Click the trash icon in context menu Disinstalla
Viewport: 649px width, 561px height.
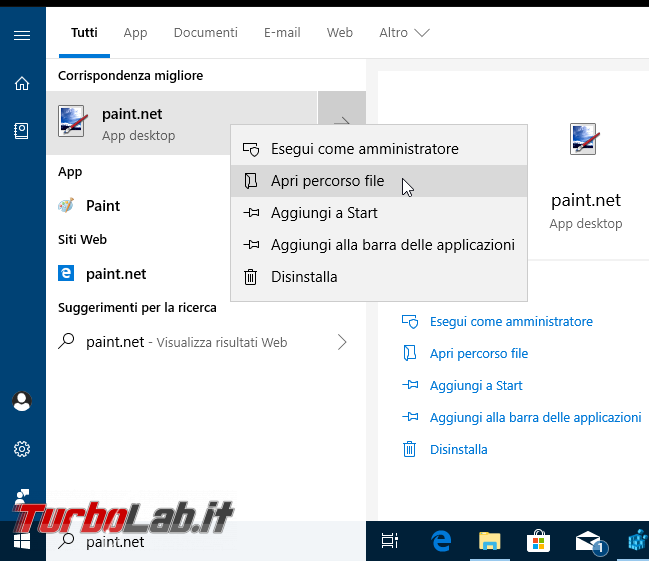[x=250, y=277]
